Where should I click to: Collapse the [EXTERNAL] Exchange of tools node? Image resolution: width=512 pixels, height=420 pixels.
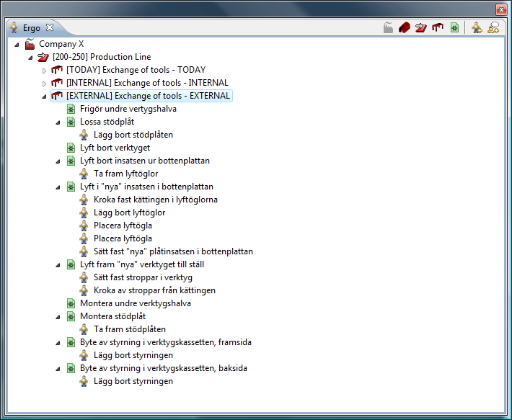click(44, 97)
